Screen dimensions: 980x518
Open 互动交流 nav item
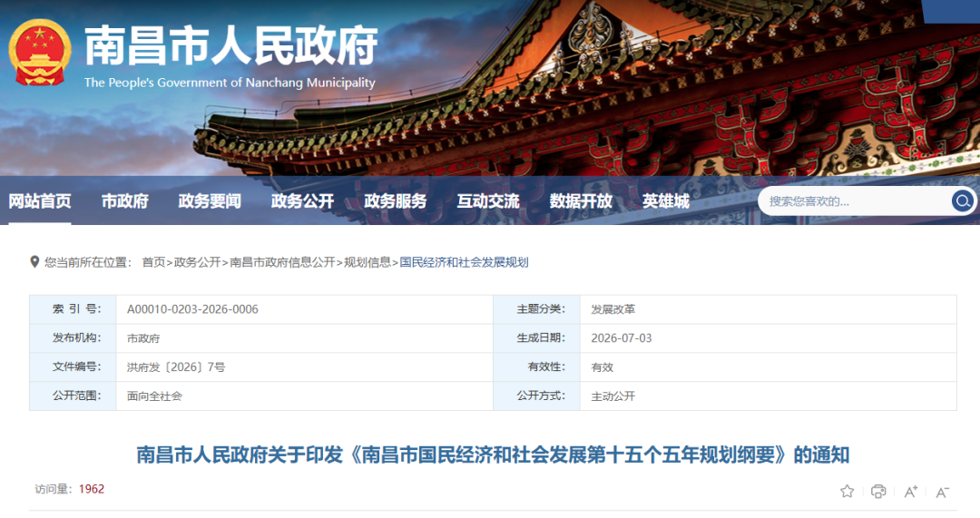click(x=488, y=201)
